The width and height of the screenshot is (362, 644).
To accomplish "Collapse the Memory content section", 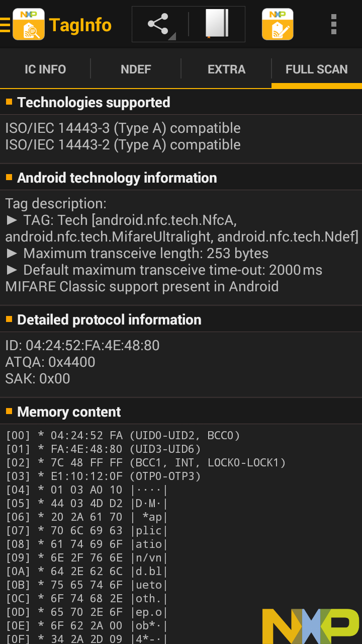I will [x=69, y=412].
